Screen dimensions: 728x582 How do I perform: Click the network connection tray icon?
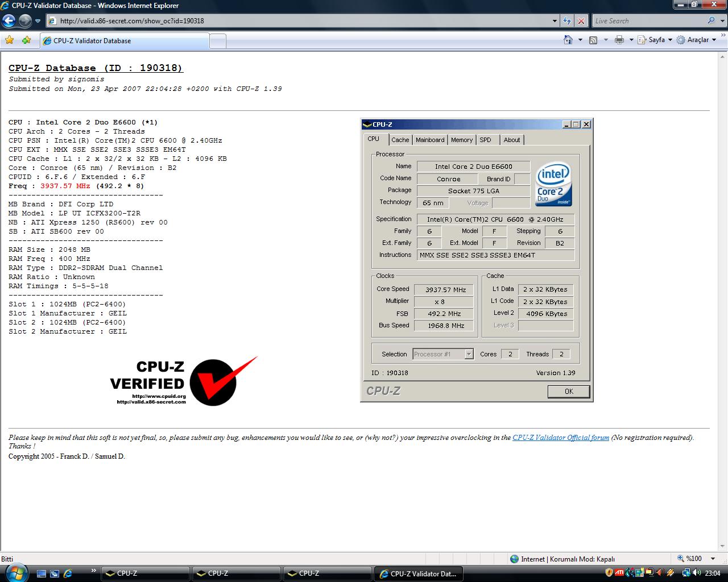[x=687, y=573]
